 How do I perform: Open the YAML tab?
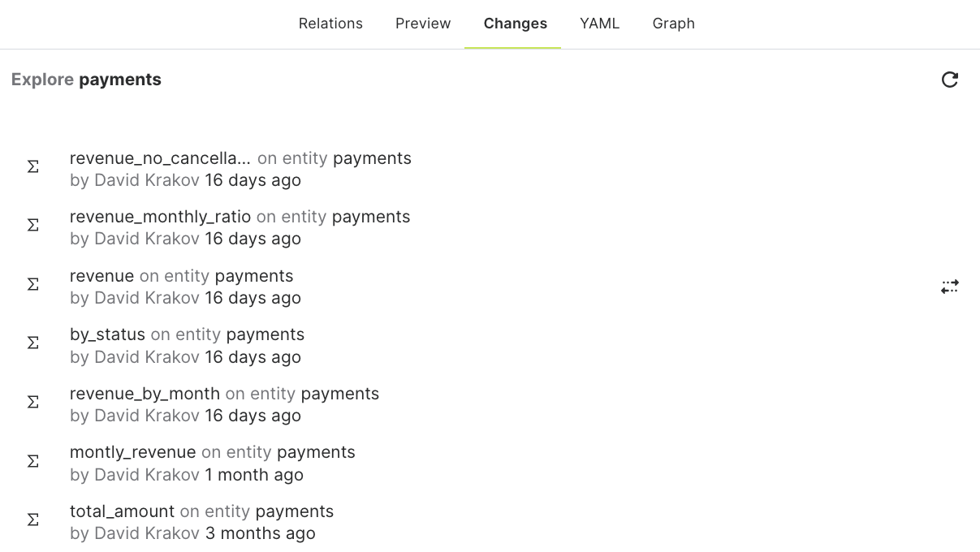pyautogui.click(x=600, y=24)
